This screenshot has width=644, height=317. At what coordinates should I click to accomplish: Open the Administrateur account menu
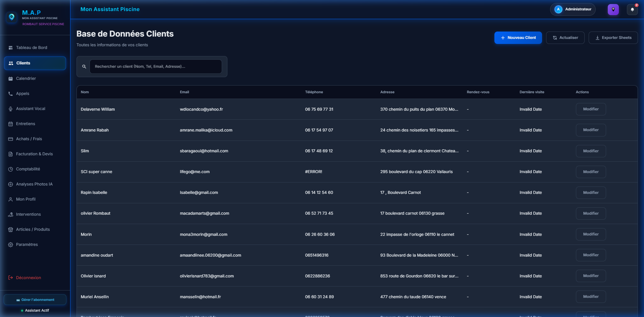pyautogui.click(x=573, y=9)
